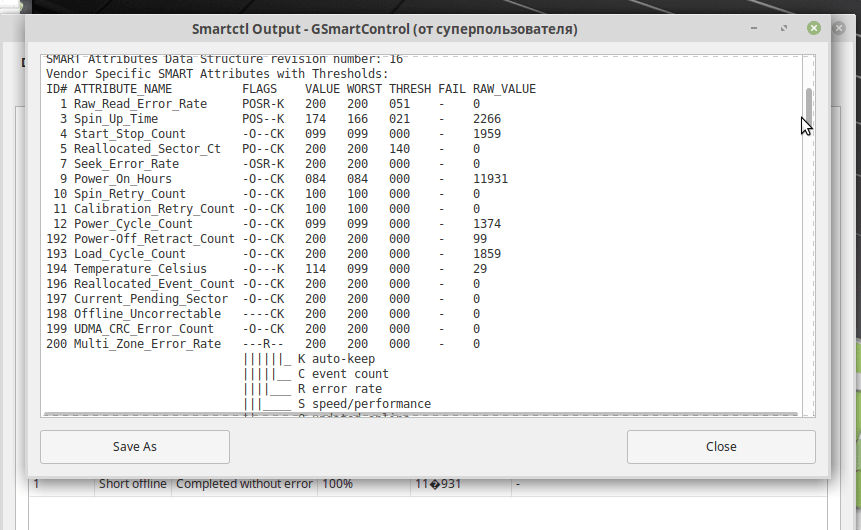Click the Load_Cycle_Count attribute text
The height and width of the screenshot is (530, 861).
click(130, 254)
